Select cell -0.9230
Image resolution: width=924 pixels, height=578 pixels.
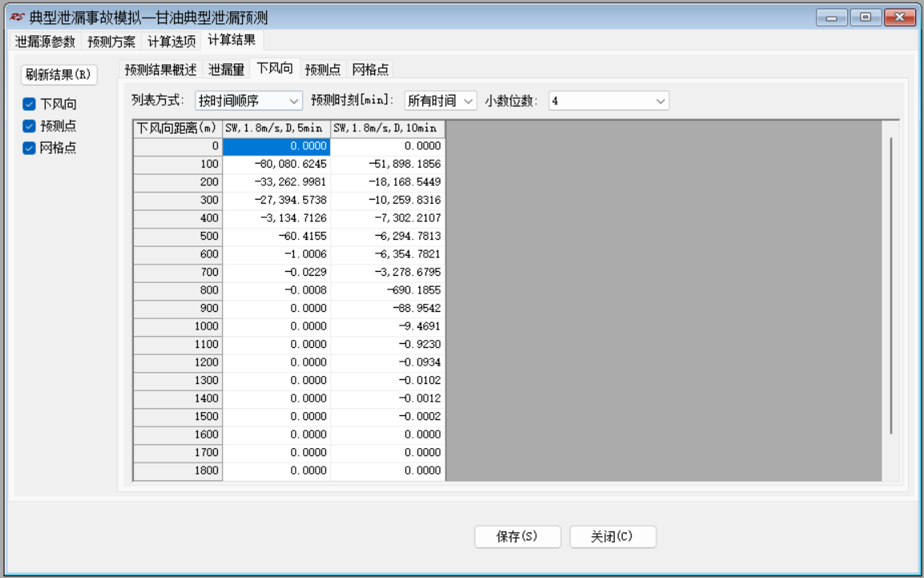[388, 345]
